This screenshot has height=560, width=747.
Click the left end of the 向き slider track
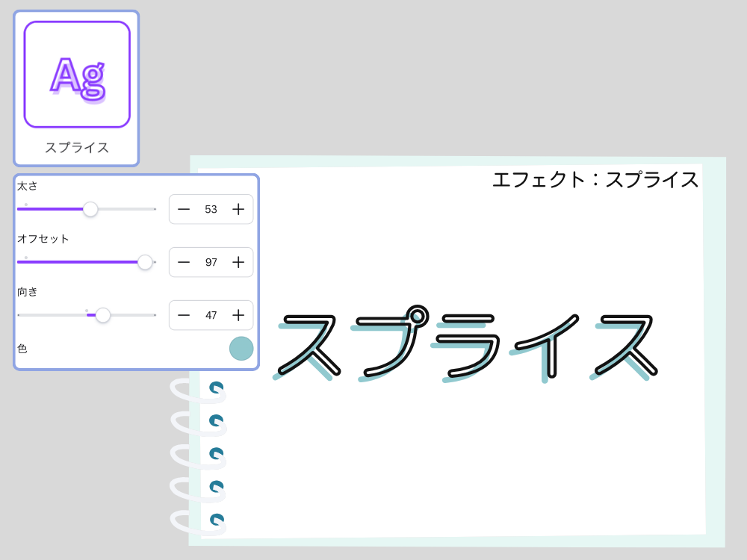click(x=20, y=315)
